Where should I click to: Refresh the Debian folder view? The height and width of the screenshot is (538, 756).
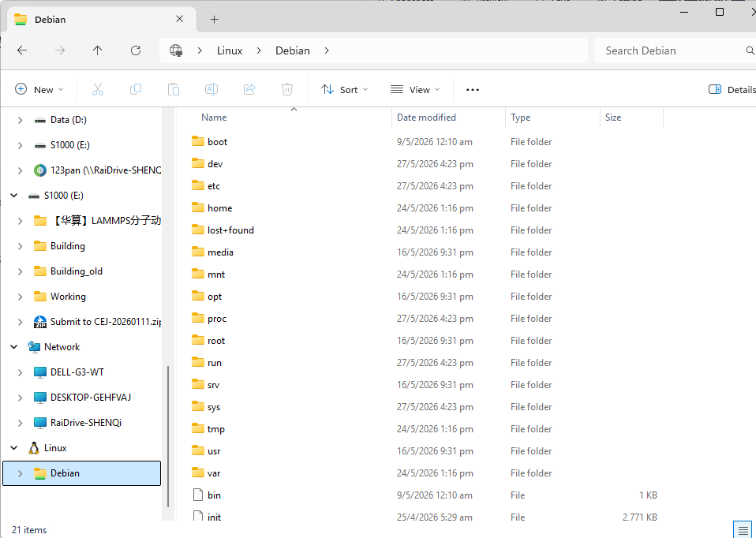[136, 50]
